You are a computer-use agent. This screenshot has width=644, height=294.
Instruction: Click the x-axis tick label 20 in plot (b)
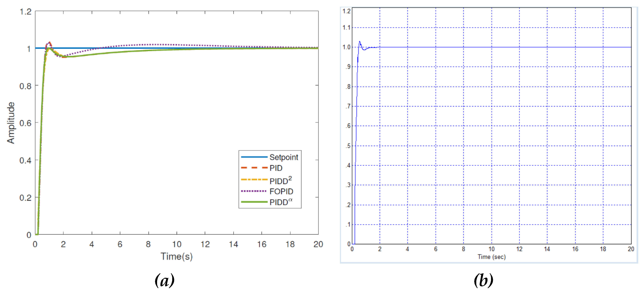click(631, 249)
